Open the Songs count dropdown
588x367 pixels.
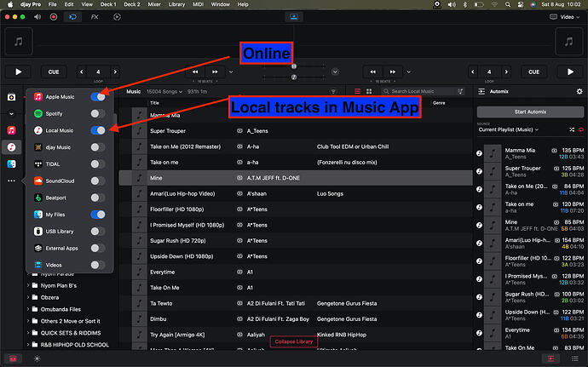pos(164,91)
